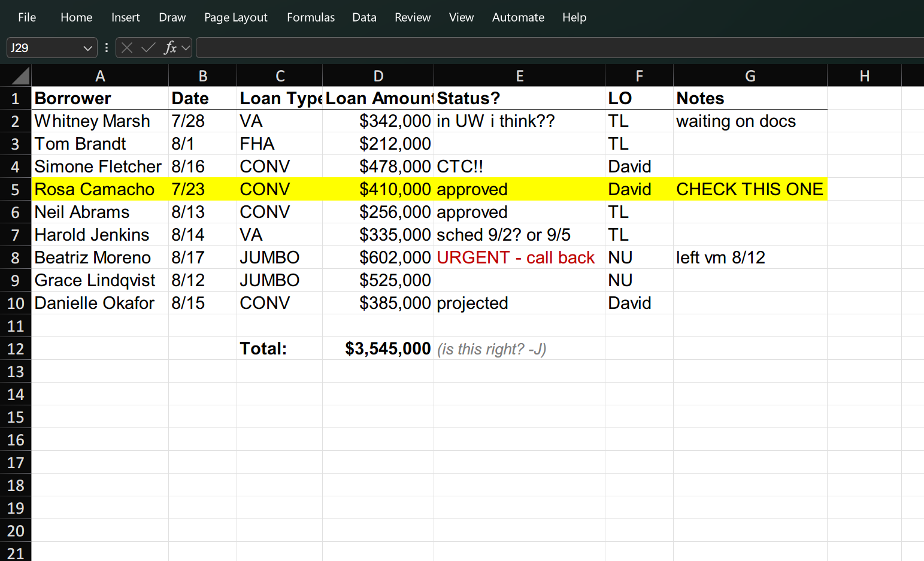924x561 pixels.
Task: Click inside the formula bar input
Action: click(560, 48)
